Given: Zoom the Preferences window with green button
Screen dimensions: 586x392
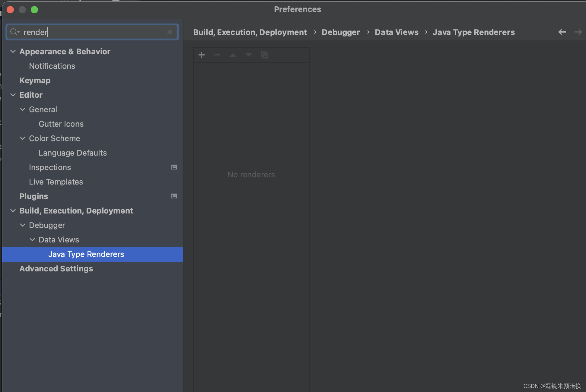Looking at the screenshot, I should tap(34, 10).
